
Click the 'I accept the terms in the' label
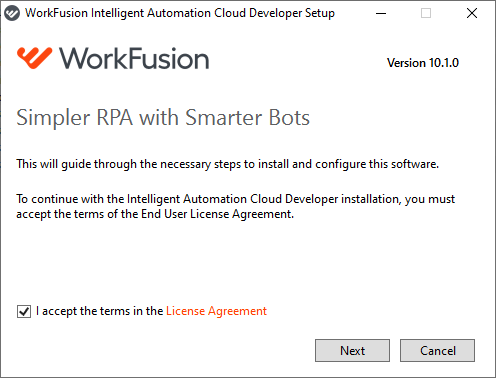click(x=99, y=311)
